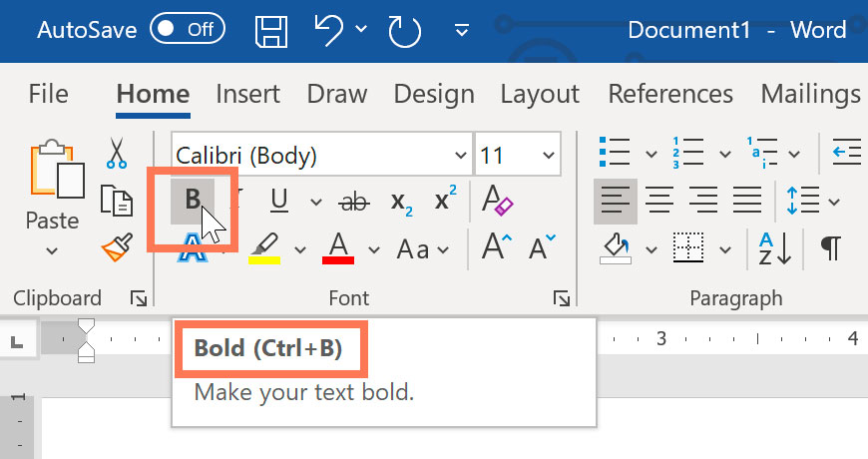Switch to the Insert tab

(247, 94)
